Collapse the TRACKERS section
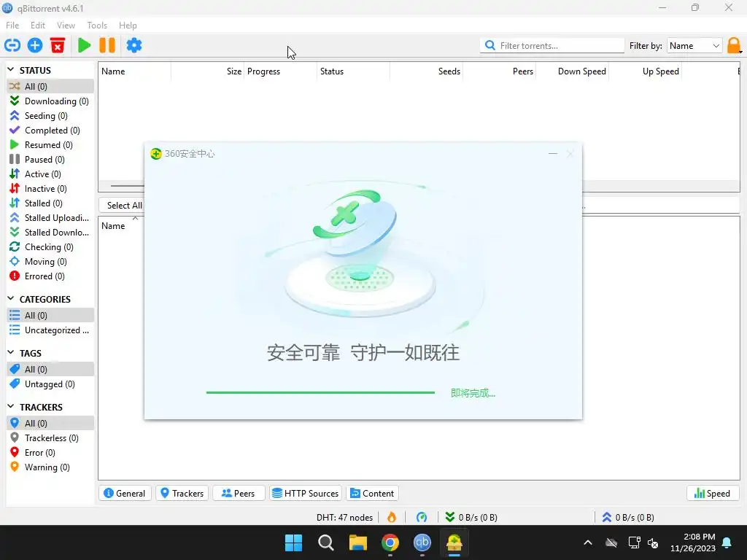The width and height of the screenshot is (747, 560). pyautogui.click(x=11, y=407)
